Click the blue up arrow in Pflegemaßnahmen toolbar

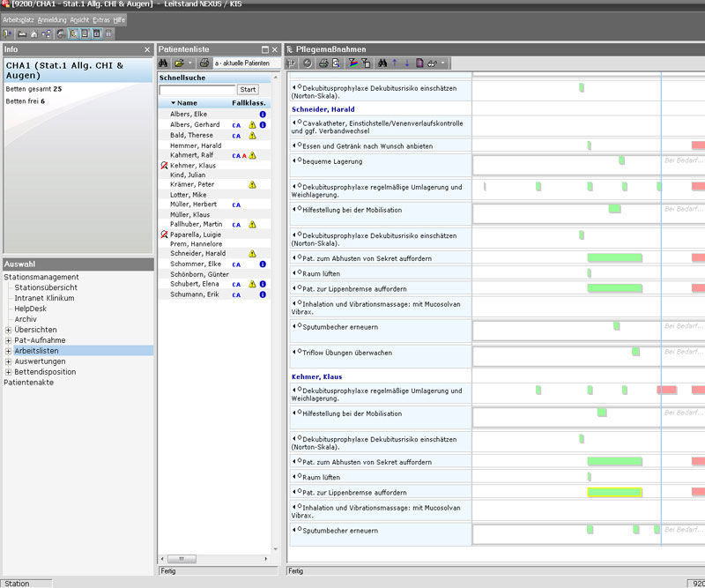pos(395,63)
